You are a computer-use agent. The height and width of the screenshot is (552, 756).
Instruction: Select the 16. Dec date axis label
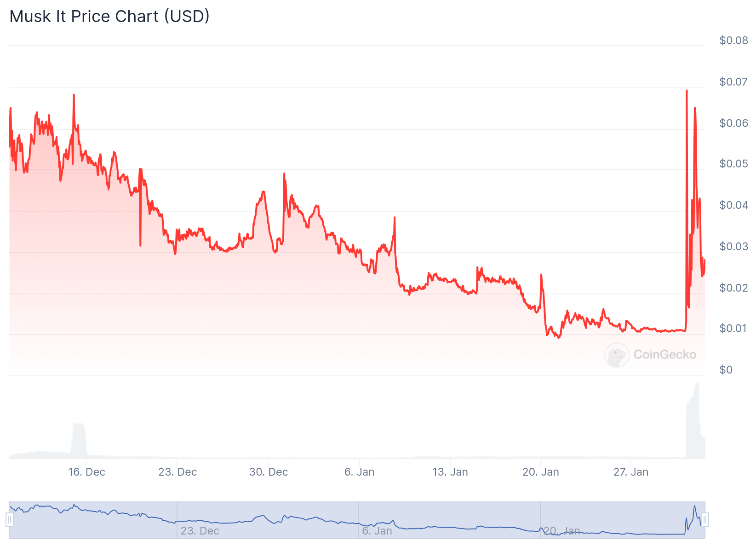[86, 472]
